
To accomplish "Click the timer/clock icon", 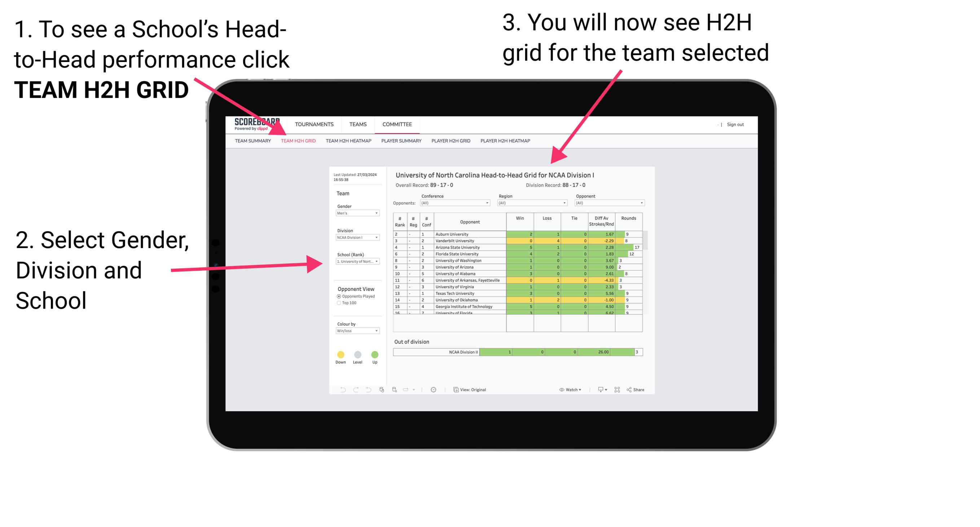I will [434, 389].
